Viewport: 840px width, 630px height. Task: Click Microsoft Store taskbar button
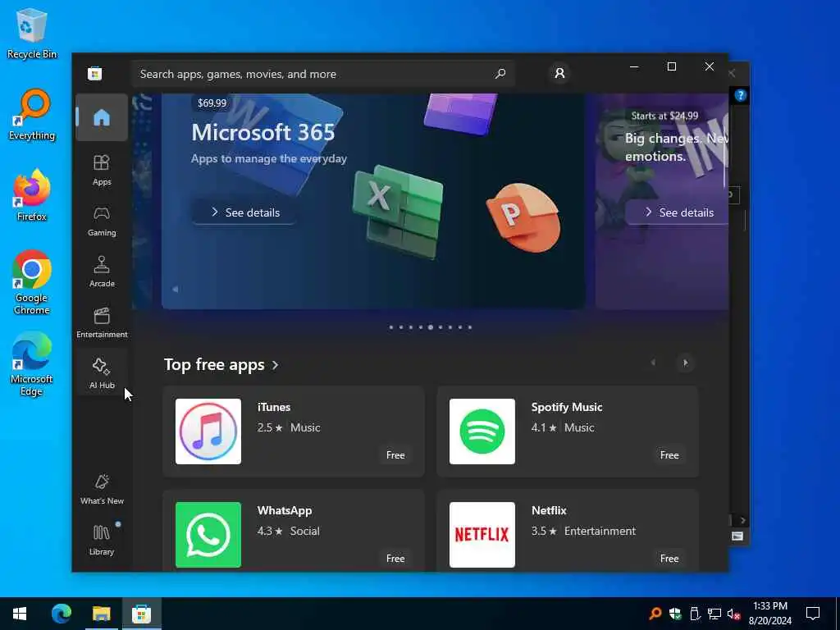click(x=141, y=614)
